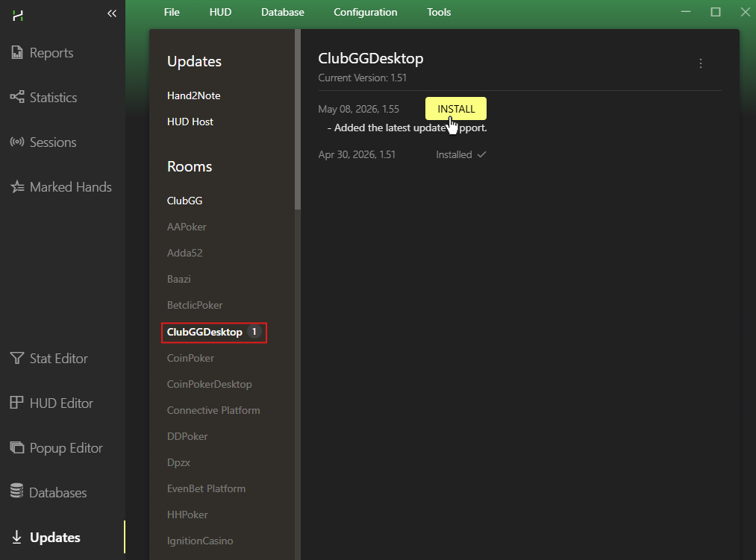Select the Baazi room
Image resolution: width=756 pixels, height=560 pixels.
click(179, 279)
